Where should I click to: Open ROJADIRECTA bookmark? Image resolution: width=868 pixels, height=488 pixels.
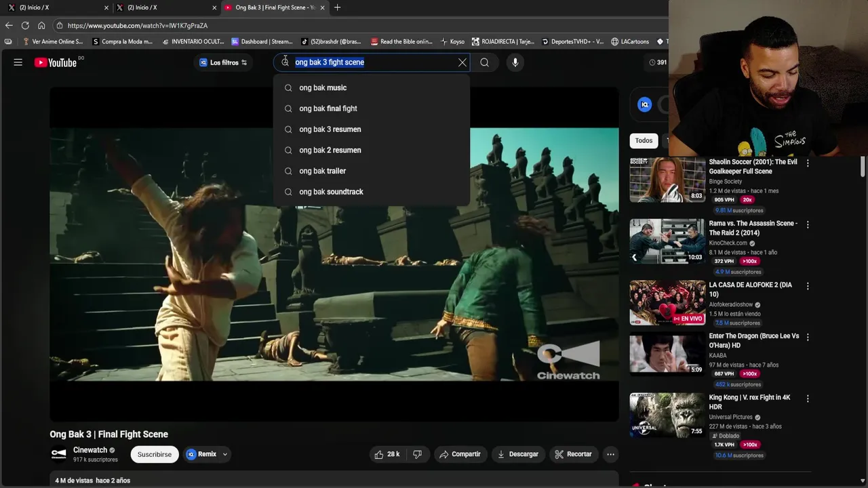pyautogui.click(x=503, y=41)
